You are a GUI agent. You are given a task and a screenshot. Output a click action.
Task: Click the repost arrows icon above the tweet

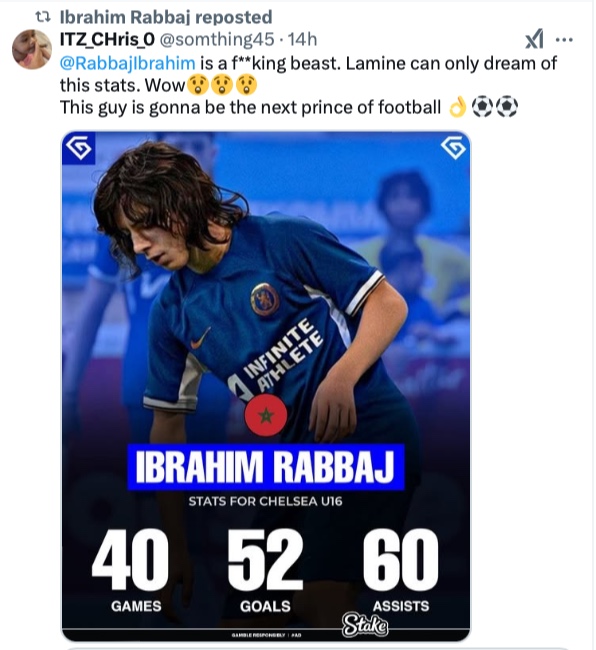click(43, 17)
